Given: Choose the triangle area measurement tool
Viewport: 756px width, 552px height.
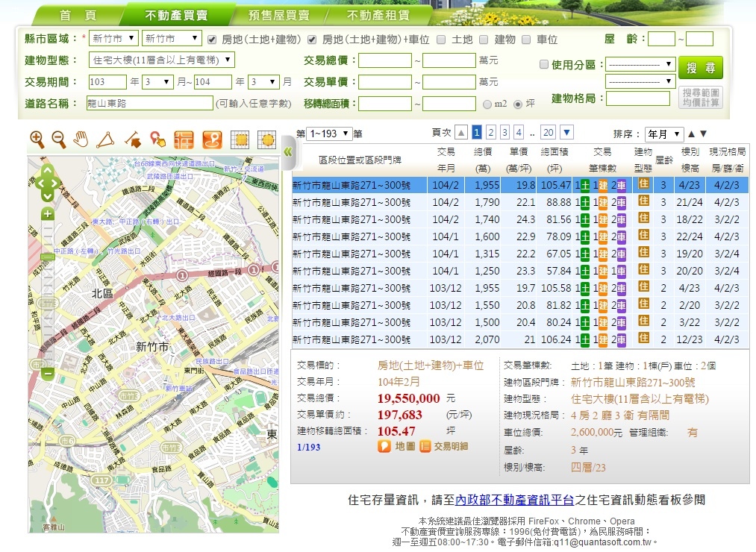Looking at the screenshot, I should 105,139.
